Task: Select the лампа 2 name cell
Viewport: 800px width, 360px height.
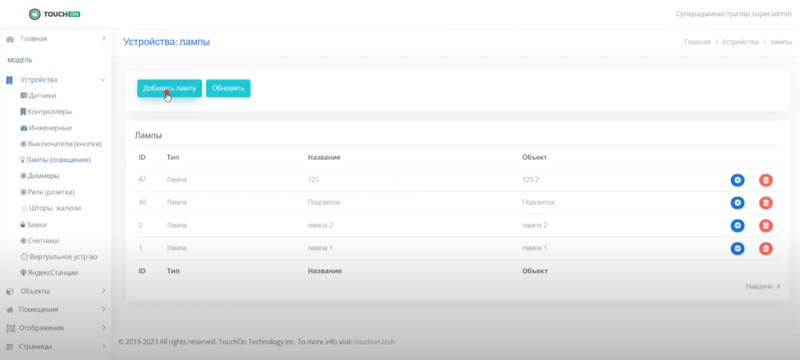Action: click(x=320, y=225)
